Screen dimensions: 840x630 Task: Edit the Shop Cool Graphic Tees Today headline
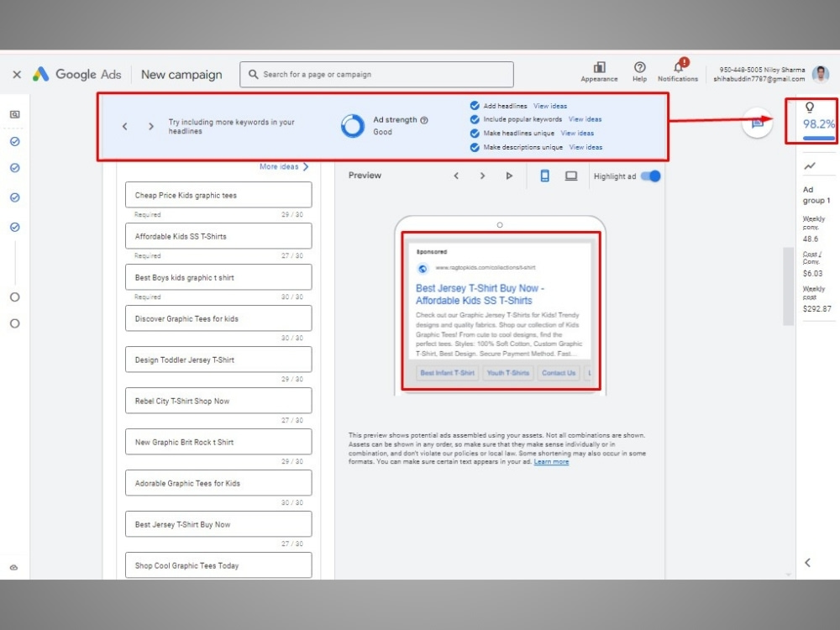pyautogui.click(x=218, y=565)
